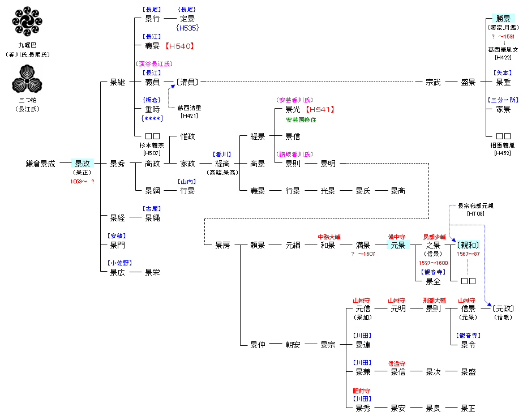
Task: Click the root ancestor 鎌倉景成
Action: (x=41, y=164)
